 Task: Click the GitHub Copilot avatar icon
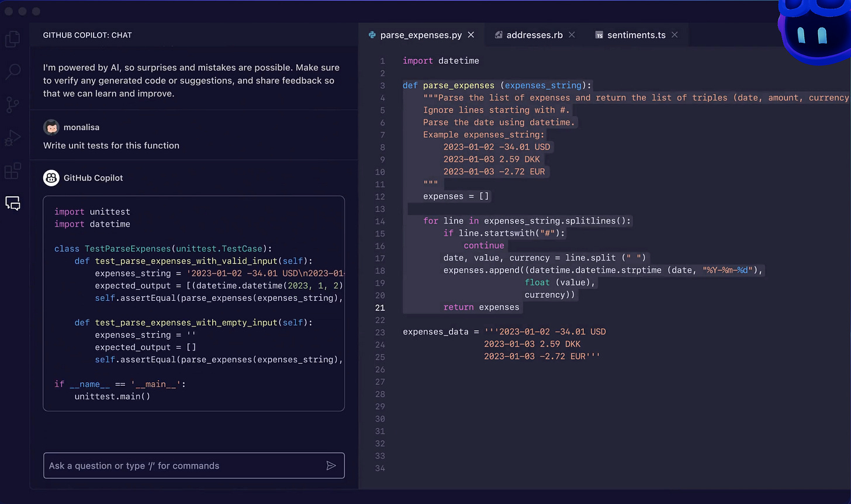51,178
